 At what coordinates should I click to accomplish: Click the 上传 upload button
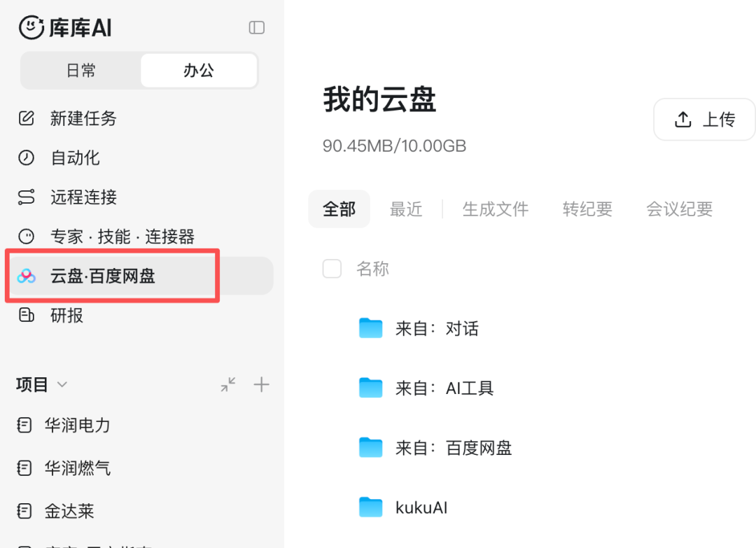click(704, 120)
